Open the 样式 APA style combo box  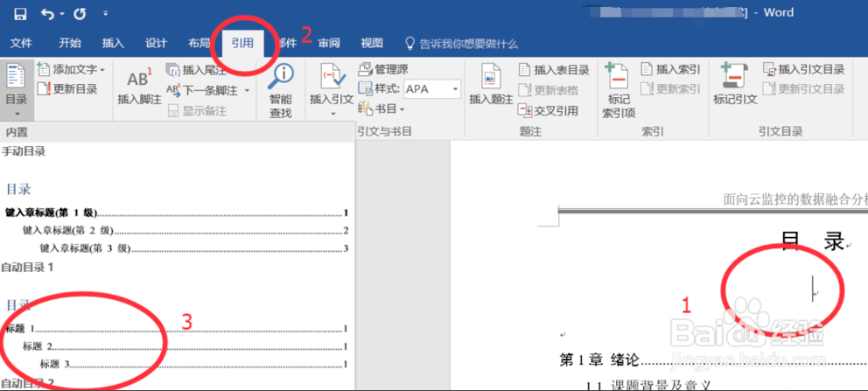(431, 89)
